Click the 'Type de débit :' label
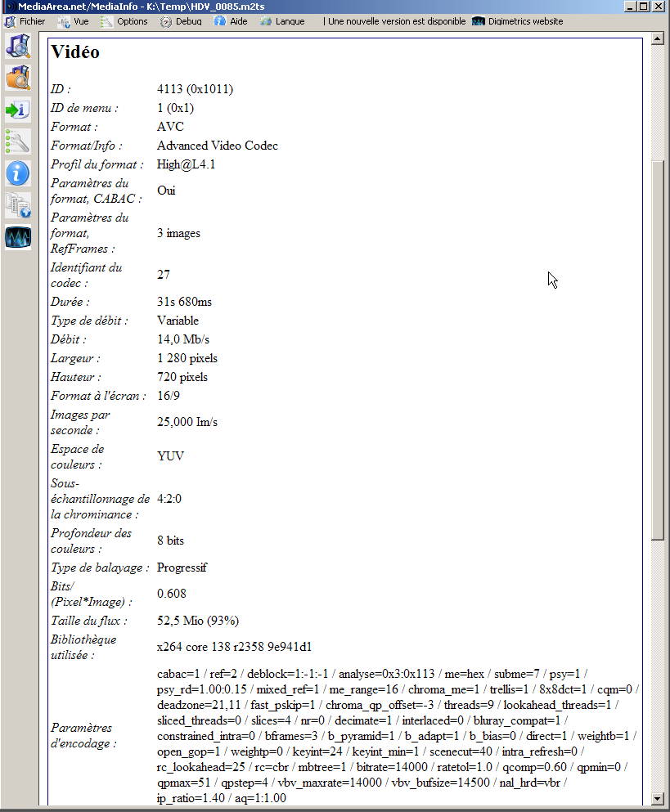The height and width of the screenshot is (812, 670). click(89, 321)
